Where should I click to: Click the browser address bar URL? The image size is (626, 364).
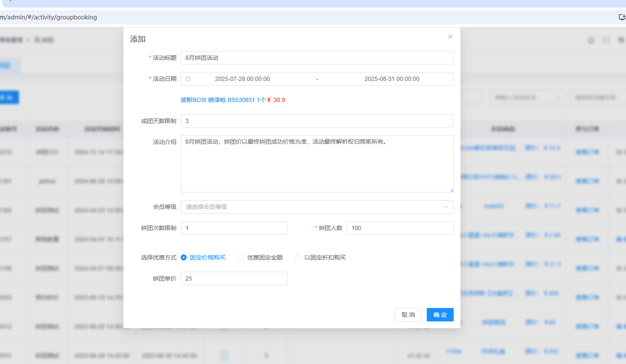pos(48,17)
